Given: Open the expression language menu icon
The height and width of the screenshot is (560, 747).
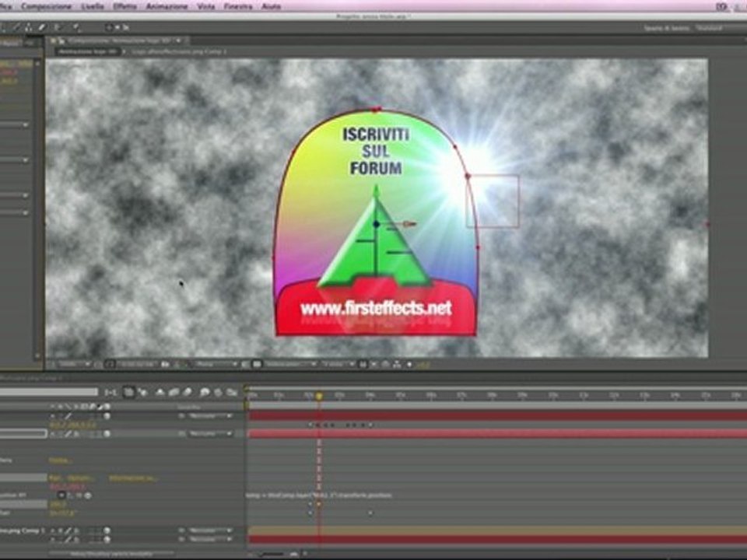Looking at the screenshot, I should coord(88,495).
